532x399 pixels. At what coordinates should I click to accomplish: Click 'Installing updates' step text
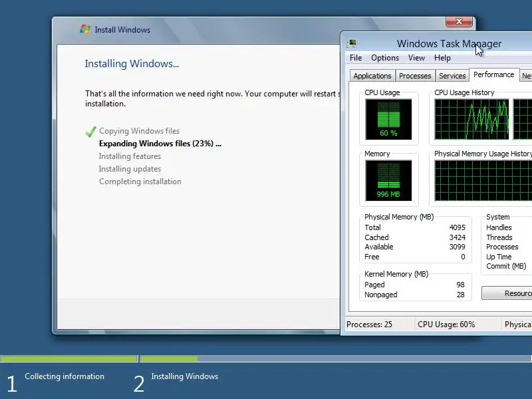click(130, 169)
